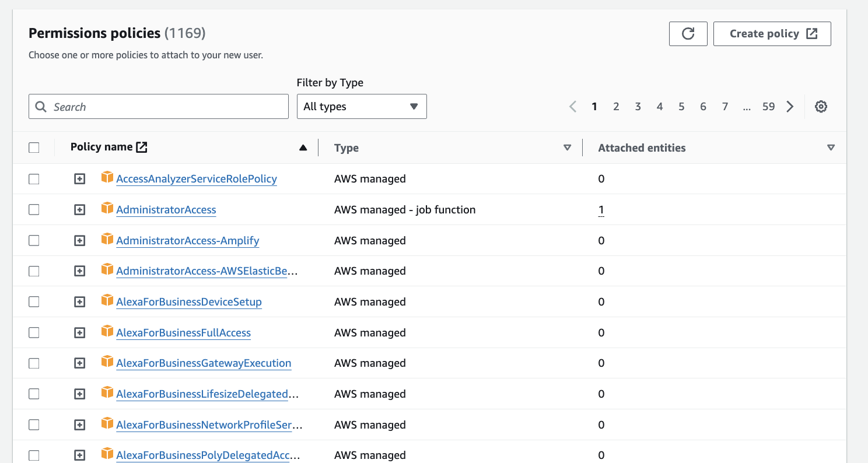This screenshot has height=463, width=868.
Task: Click the orange policy icon beside AdministratorAccess
Action: point(107,208)
